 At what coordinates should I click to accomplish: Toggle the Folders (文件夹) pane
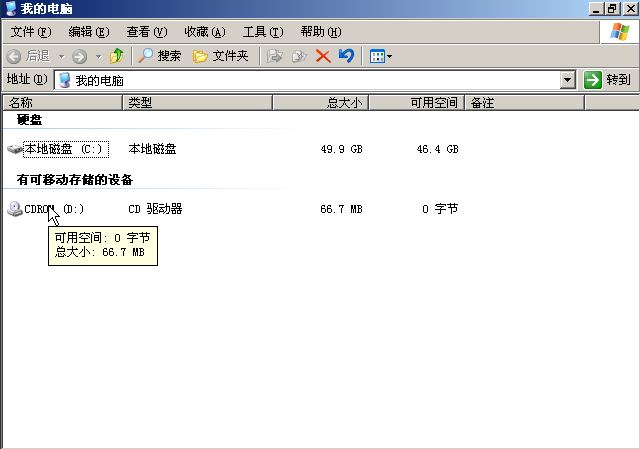(220, 56)
